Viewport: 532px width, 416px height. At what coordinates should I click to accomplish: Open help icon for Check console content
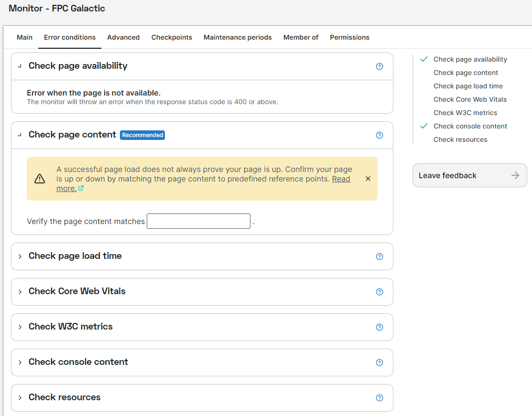point(380,363)
